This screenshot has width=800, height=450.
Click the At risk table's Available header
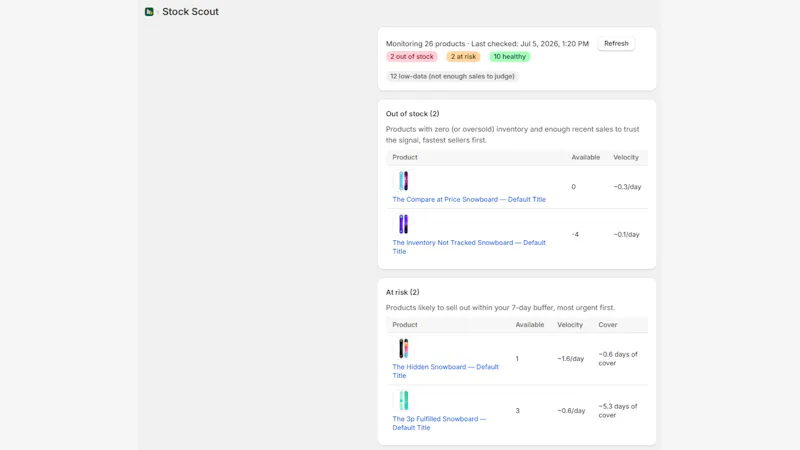[530, 324]
